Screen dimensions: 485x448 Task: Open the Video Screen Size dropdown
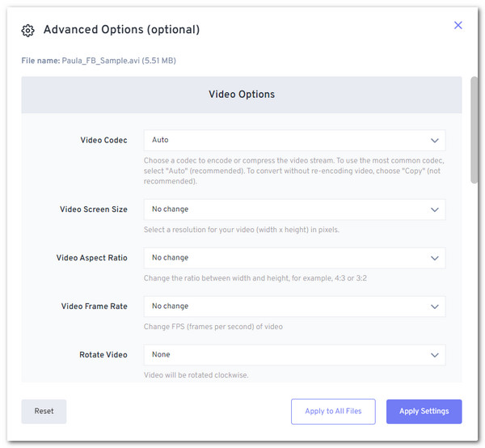point(294,209)
